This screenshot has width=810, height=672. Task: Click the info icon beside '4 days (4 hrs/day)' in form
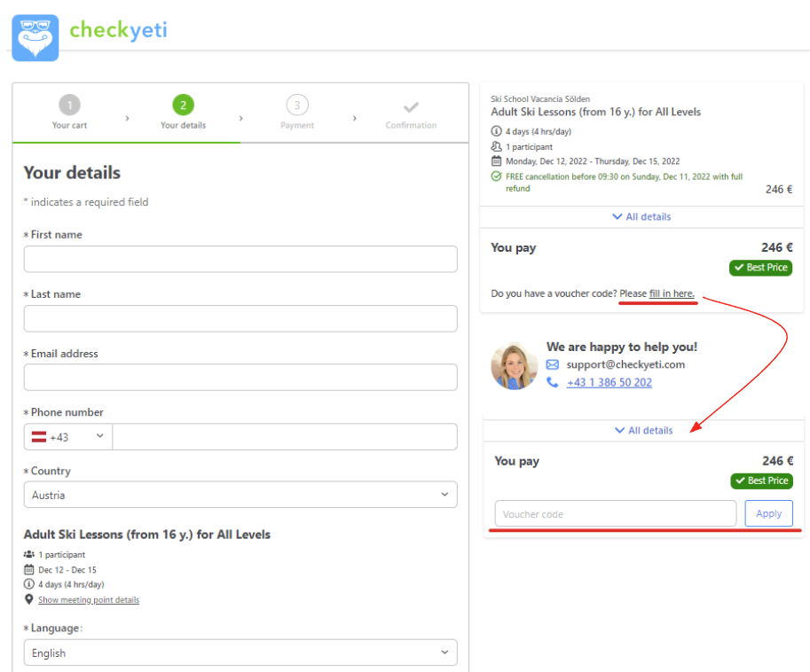29,584
